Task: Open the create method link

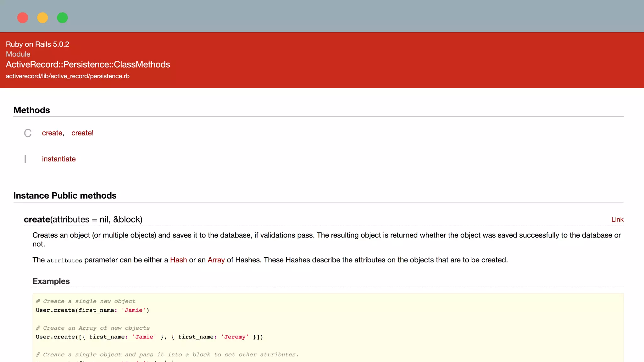Action: pos(52,133)
